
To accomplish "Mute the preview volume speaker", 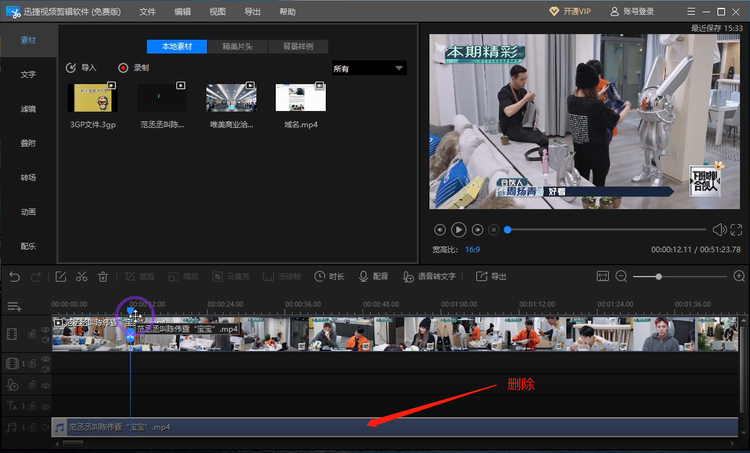I will point(719,230).
